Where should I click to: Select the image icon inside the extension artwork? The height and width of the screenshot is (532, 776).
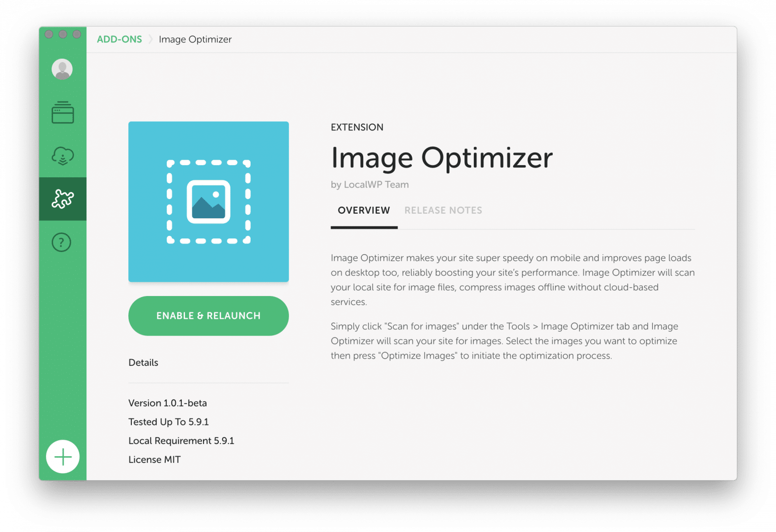208,201
